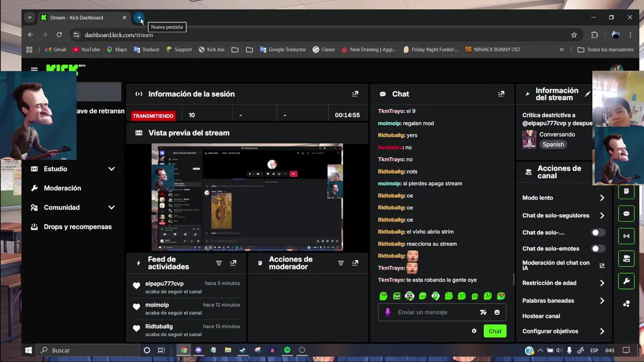The image size is (644, 362).
Task: Open AI chat moderation external link icon
Action: click(x=602, y=265)
